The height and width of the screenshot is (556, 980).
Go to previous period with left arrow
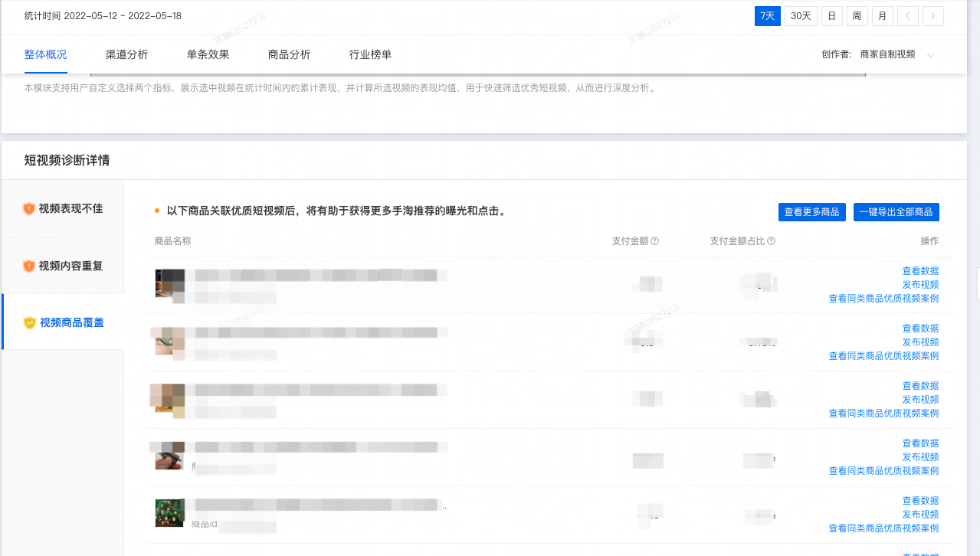(x=908, y=16)
